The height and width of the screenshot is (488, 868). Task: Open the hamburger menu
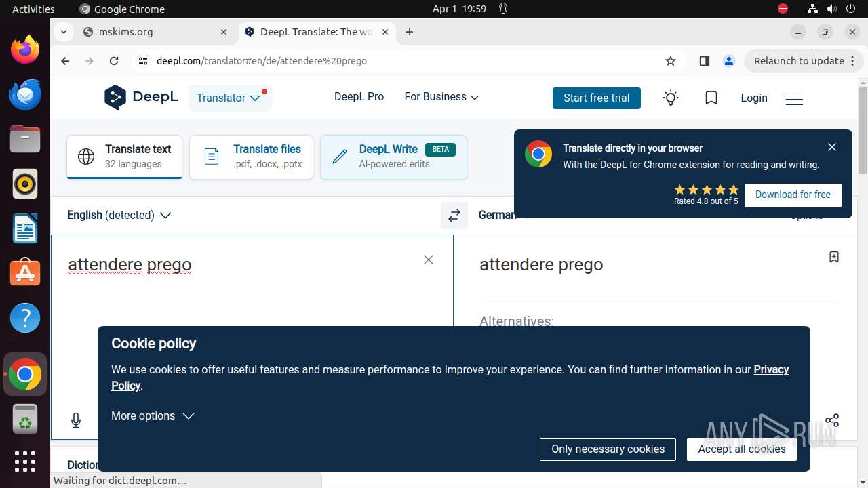[794, 99]
